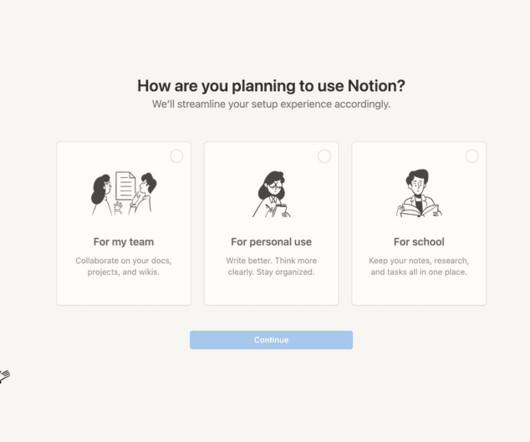Choose the "For personal use" title

point(271,242)
